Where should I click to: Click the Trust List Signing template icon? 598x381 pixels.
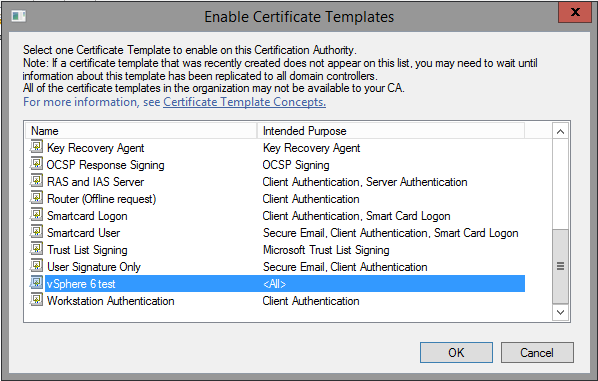[x=36, y=249]
